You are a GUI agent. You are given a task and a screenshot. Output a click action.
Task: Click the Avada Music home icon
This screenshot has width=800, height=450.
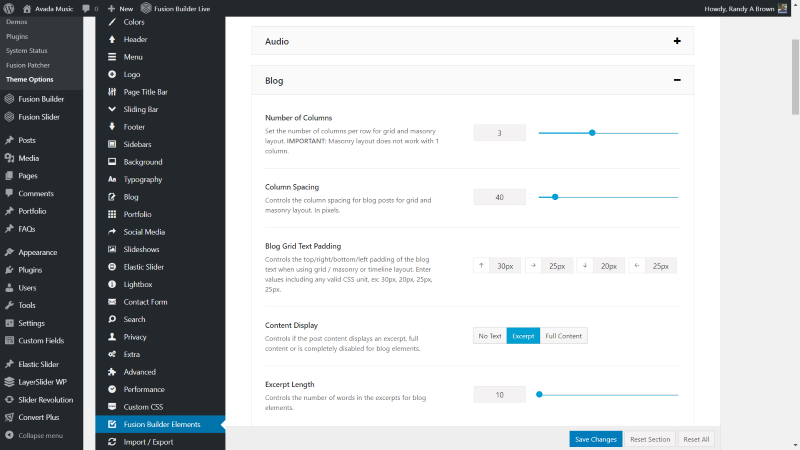coord(27,9)
